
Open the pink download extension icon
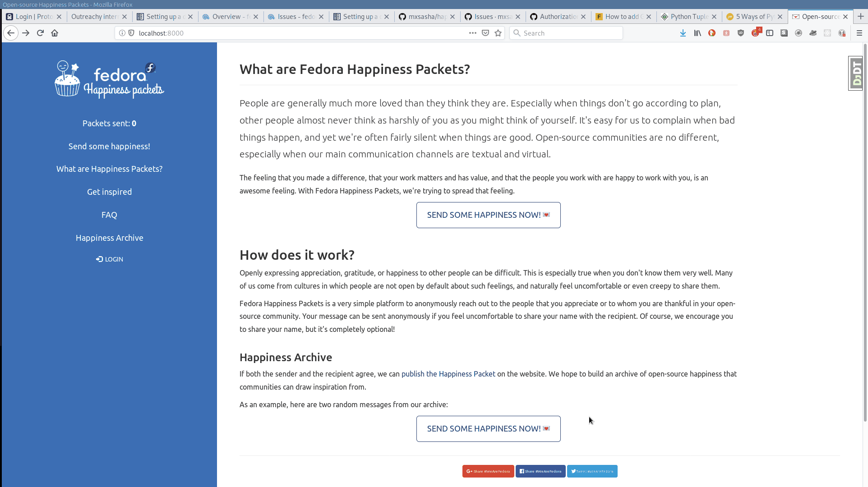[726, 33]
